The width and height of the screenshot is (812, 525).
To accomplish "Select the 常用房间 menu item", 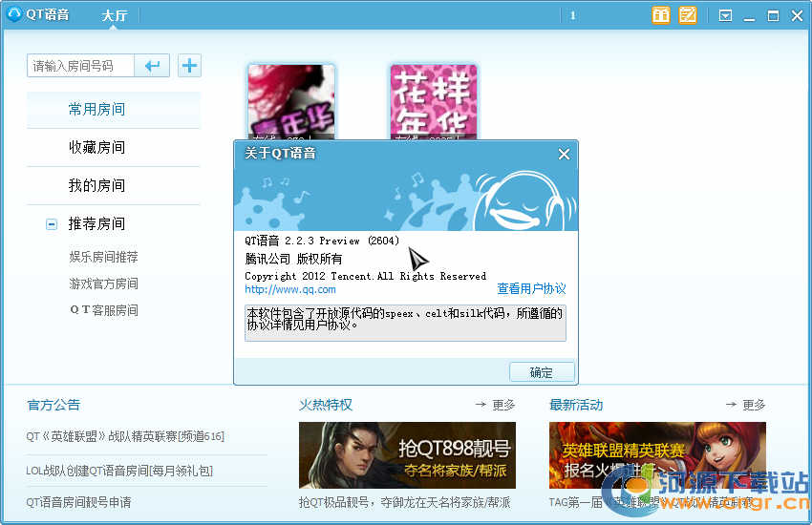I will [96, 110].
